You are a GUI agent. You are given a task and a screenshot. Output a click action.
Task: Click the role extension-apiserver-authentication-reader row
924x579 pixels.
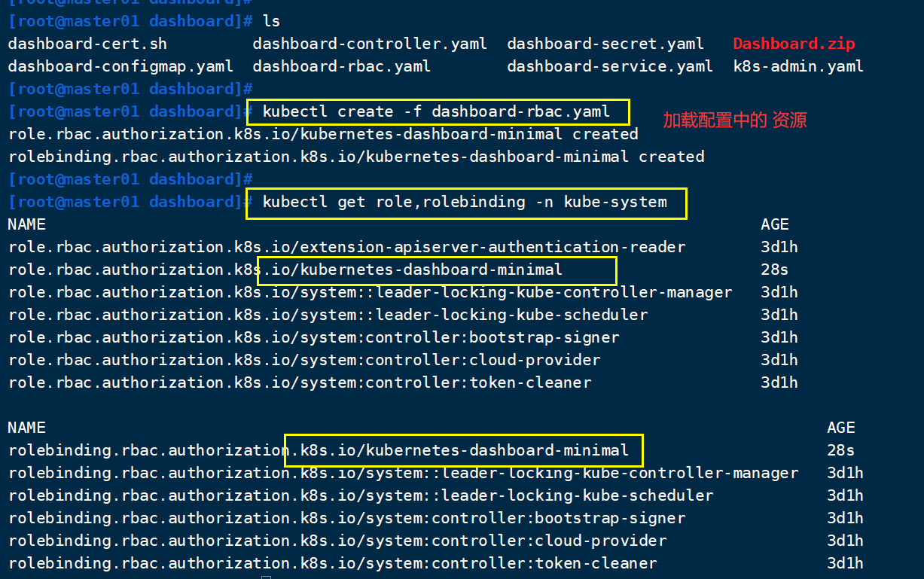click(x=403, y=247)
